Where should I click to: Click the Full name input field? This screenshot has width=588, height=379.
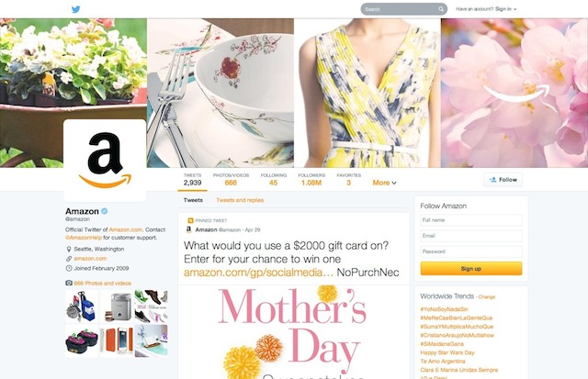tap(471, 220)
